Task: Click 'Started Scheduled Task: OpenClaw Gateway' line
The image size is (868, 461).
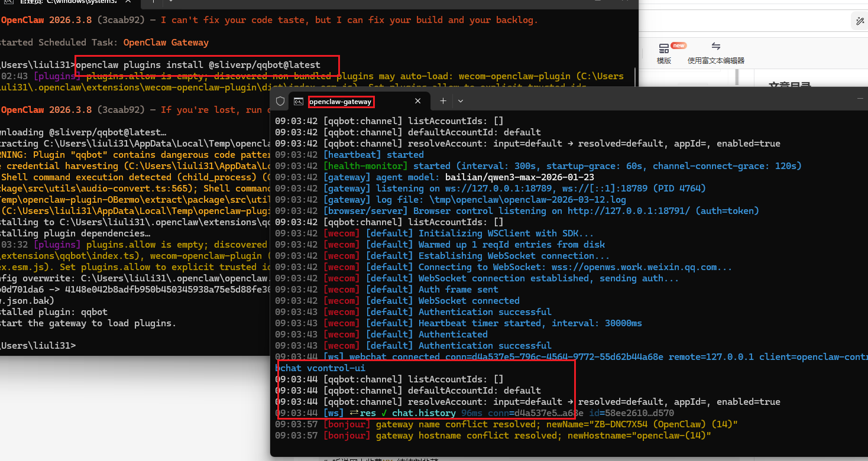Action: click(x=104, y=43)
